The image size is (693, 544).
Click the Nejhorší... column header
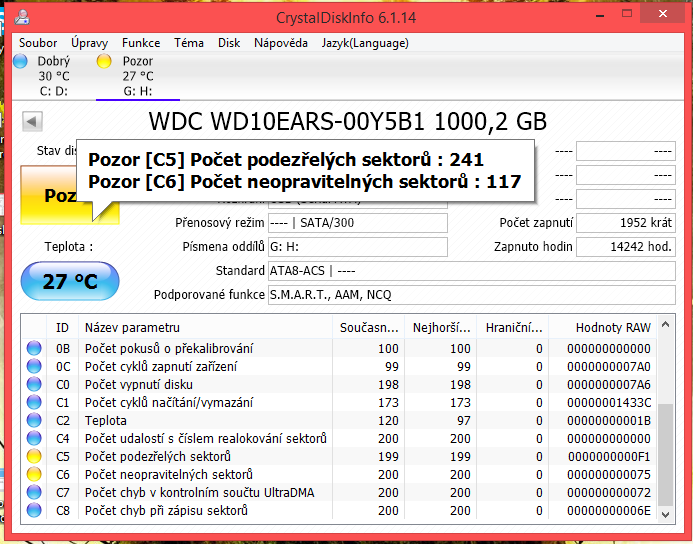point(441,327)
